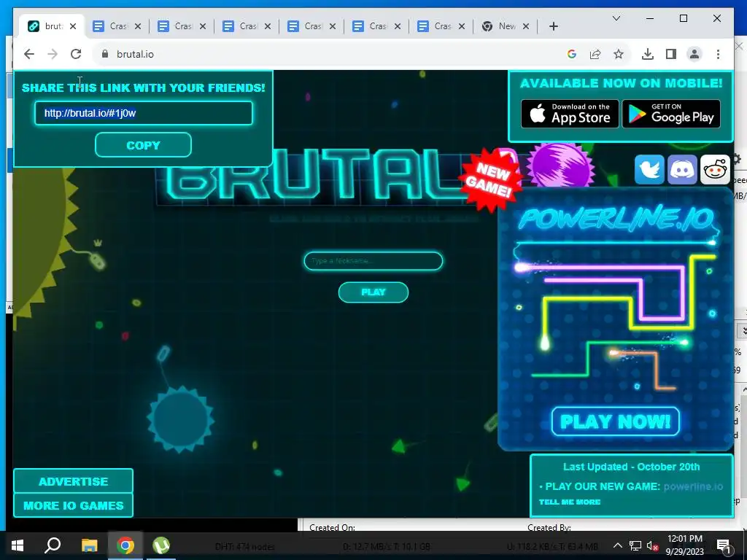This screenshot has width=747, height=560.
Task: Click the COPY link button
Action: tap(144, 145)
